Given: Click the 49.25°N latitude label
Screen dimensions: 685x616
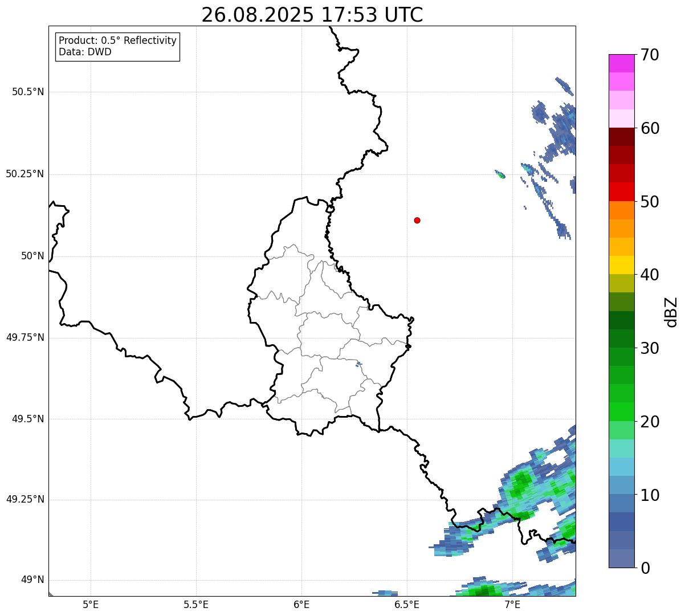Looking at the screenshot, I should pos(25,499).
